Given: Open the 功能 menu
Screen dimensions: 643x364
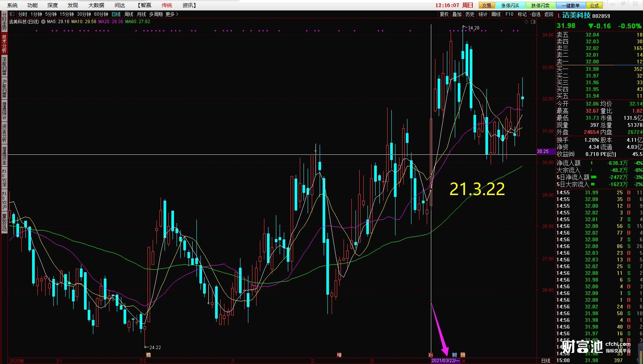Looking at the screenshot, I should pos(32,5).
